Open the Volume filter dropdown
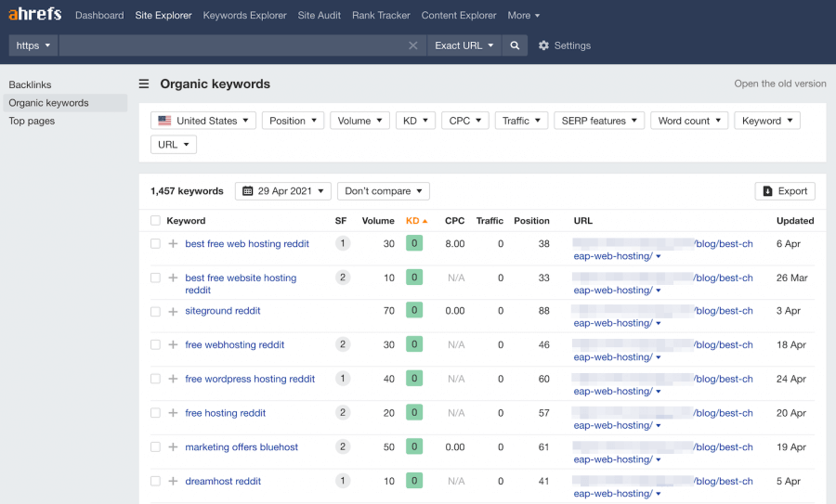The image size is (836, 504). click(x=359, y=121)
